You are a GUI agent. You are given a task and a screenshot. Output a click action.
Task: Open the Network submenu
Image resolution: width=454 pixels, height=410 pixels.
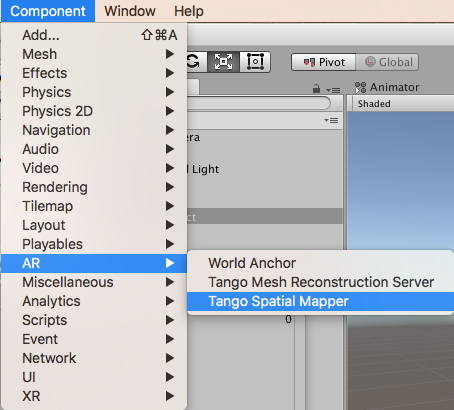(x=94, y=358)
